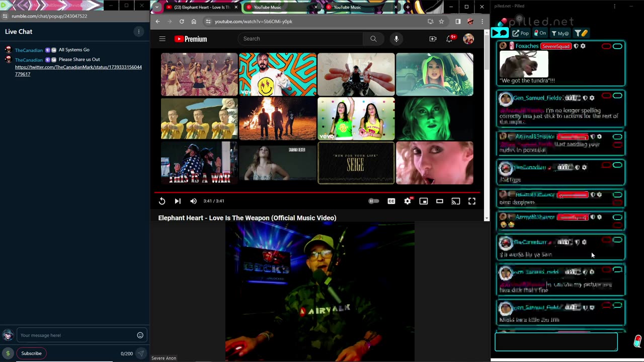Open the YouTube hamburger guide menu
Viewport: 644px width, 362px height.
162,39
